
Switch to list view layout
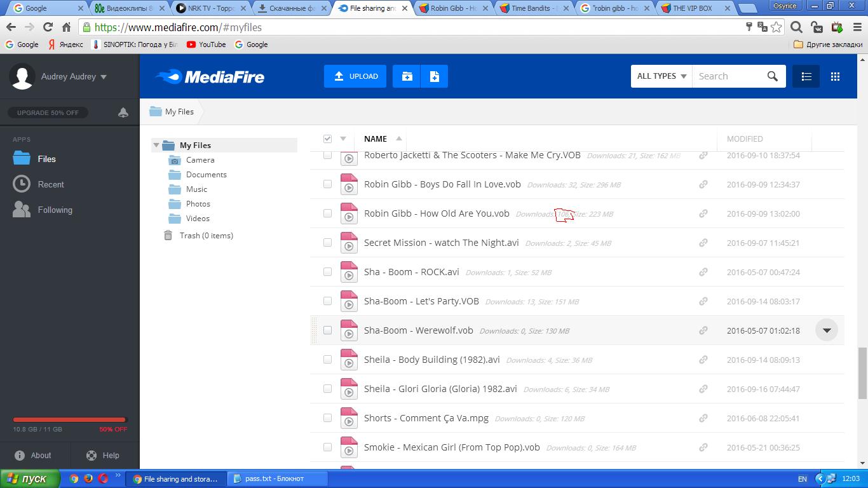point(806,76)
